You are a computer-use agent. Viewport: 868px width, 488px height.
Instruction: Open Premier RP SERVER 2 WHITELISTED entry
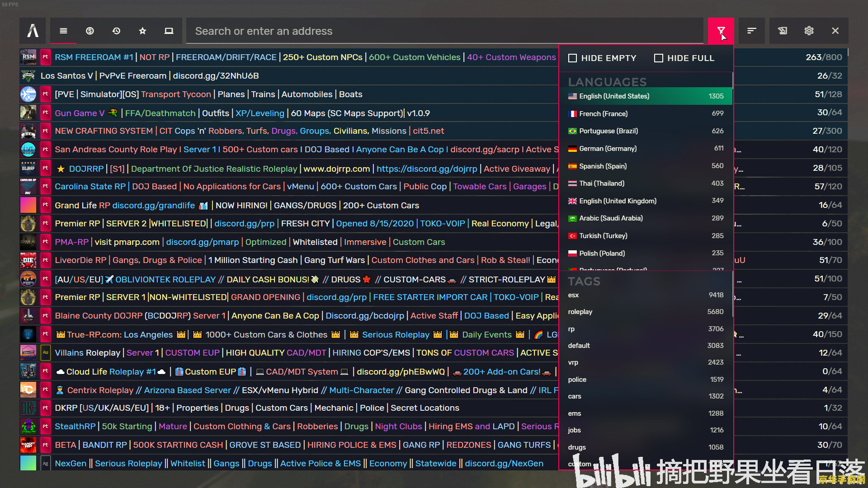tap(289, 224)
